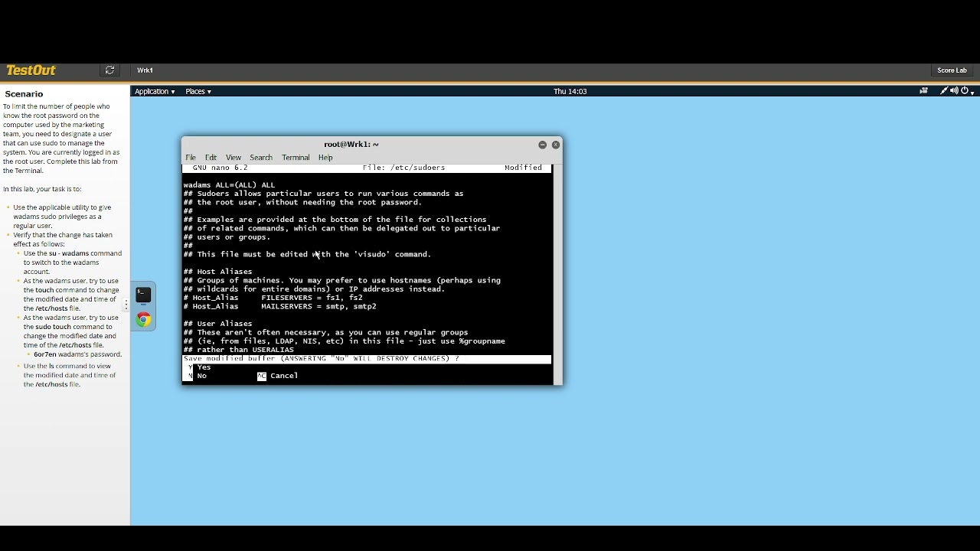Open the terminal Search menu
Viewport: 980px width, 551px height.
click(x=261, y=158)
